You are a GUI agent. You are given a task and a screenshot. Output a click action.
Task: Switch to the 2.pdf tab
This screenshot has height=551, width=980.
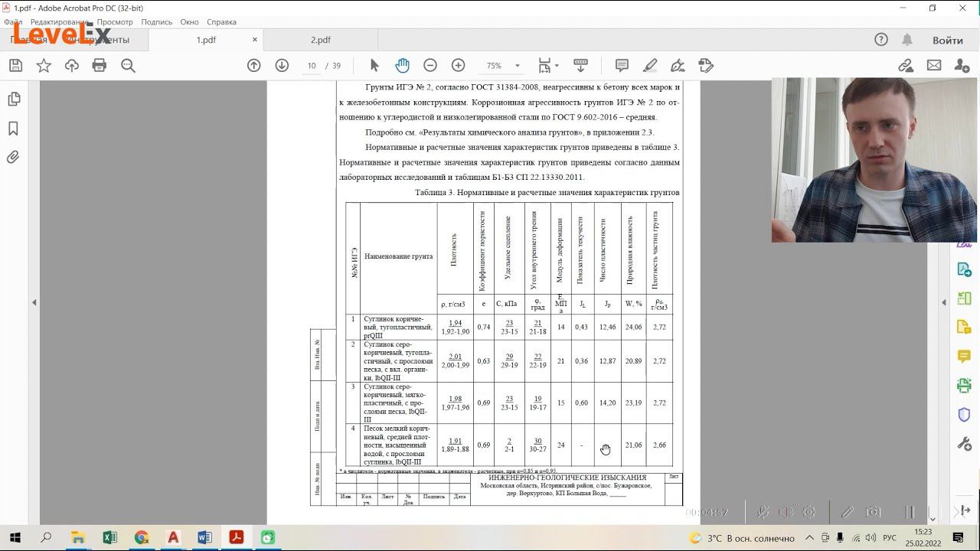(x=321, y=40)
